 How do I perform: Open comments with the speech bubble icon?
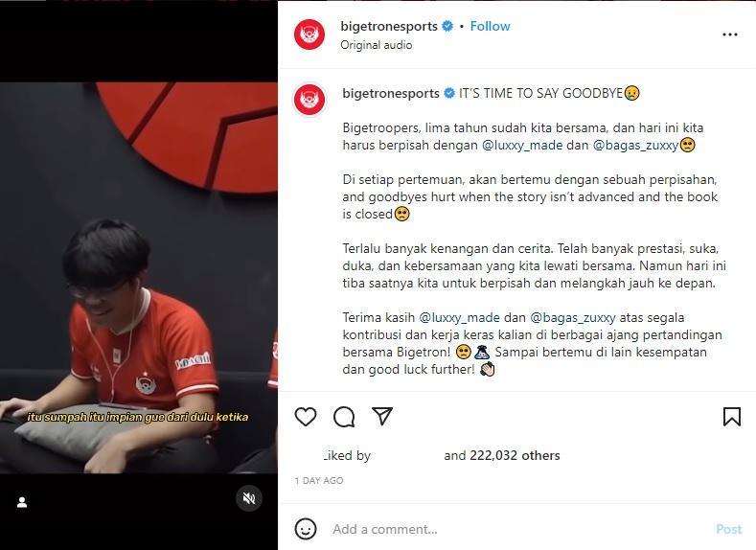point(344,417)
